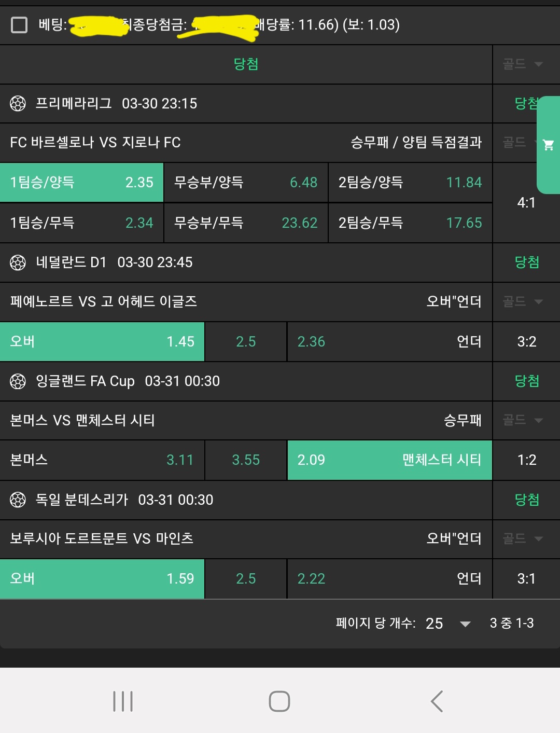This screenshot has height=733, width=560.
Task: Open 골드 dropdown in 본머스 match row
Action: [523, 420]
